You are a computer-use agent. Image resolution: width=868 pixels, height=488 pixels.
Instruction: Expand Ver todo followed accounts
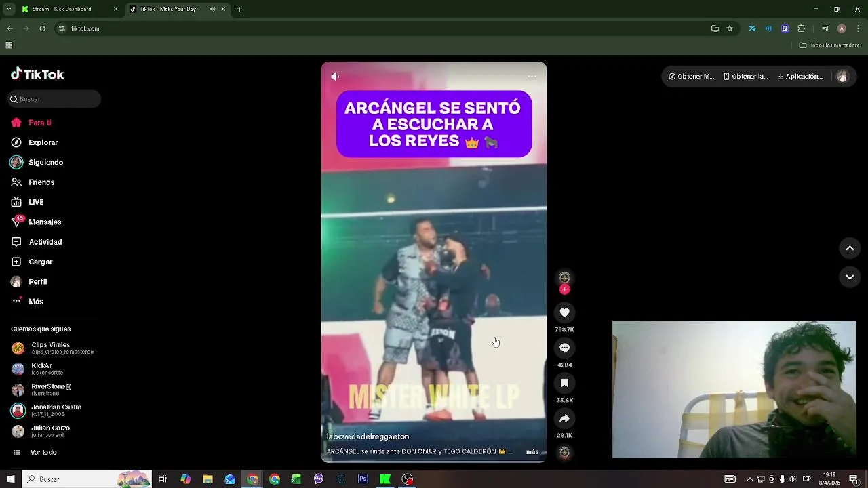(35, 452)
